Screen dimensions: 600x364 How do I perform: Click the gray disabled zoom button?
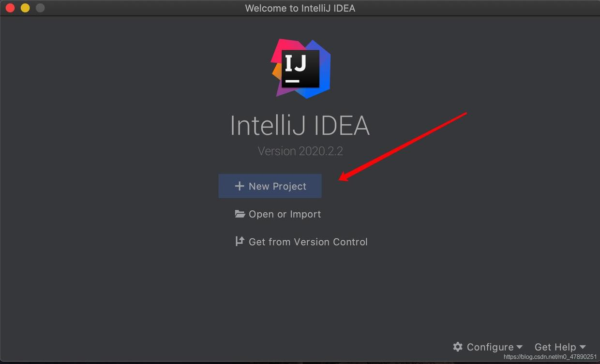40,8
